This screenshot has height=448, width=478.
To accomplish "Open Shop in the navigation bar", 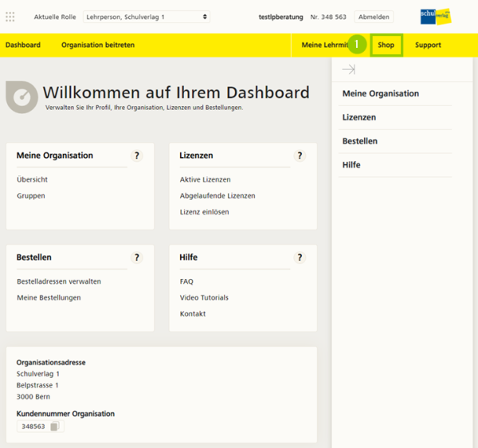I will click(386, 45).
